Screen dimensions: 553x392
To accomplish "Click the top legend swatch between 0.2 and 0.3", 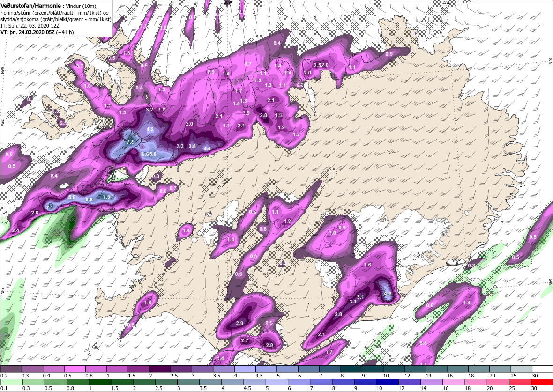I will coord(12,369).
